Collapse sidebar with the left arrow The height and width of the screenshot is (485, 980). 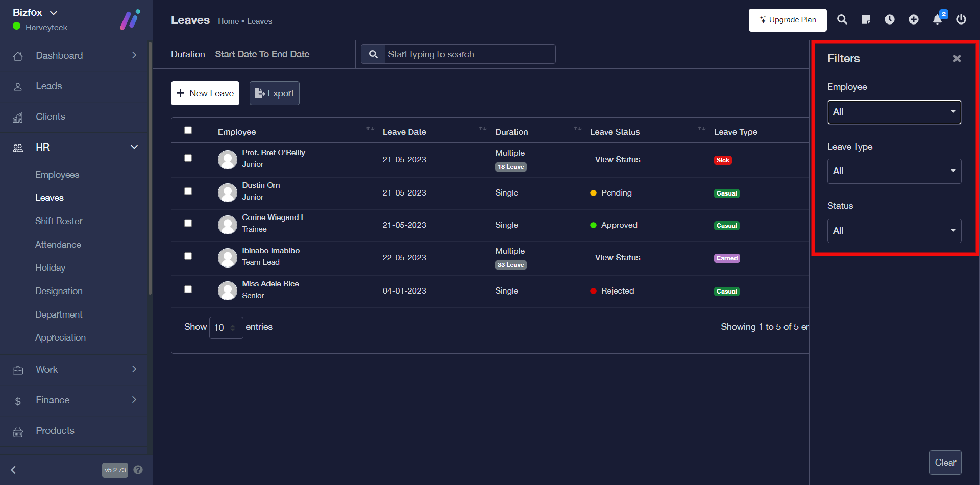tap(14, 470)
